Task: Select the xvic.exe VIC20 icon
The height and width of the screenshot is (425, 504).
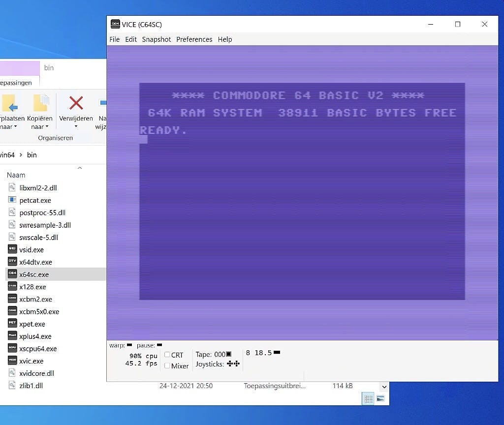Action: 12,361
